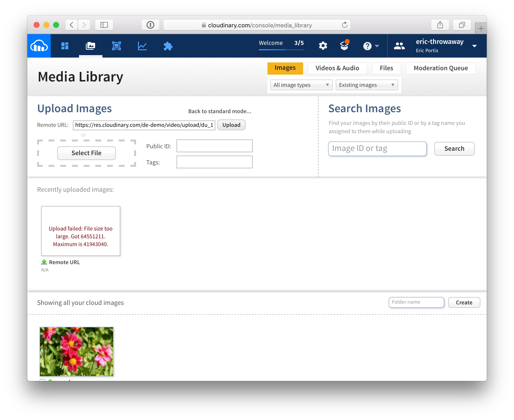Open the what's new notifications icon
This screenshot has width=514, height=420.
(x=344, y=45)
